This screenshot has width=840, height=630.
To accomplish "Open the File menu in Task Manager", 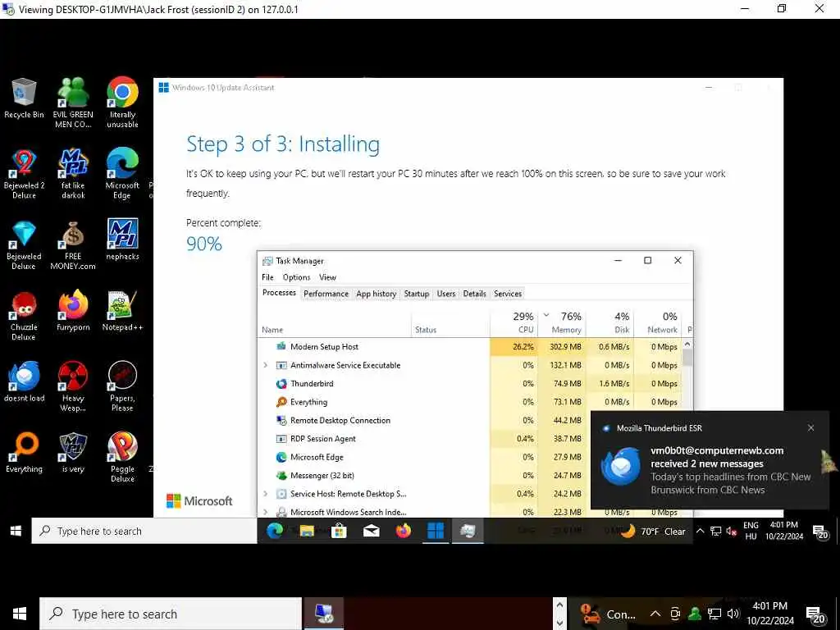I will (267, 277).
